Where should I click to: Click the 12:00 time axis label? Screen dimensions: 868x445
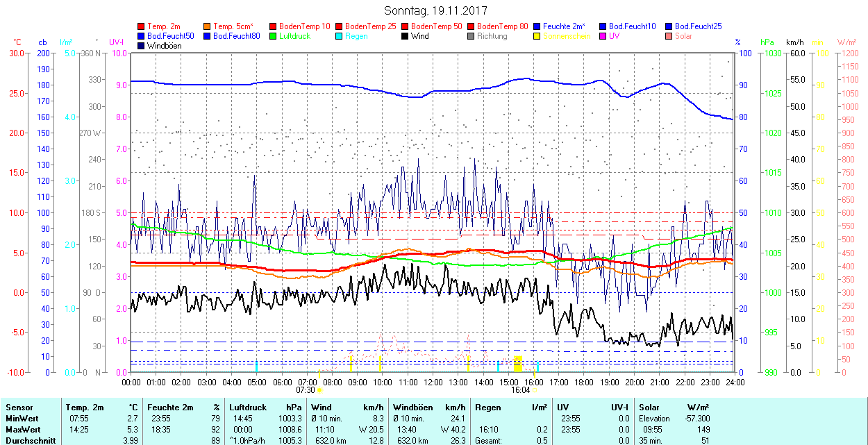[433, 382]
